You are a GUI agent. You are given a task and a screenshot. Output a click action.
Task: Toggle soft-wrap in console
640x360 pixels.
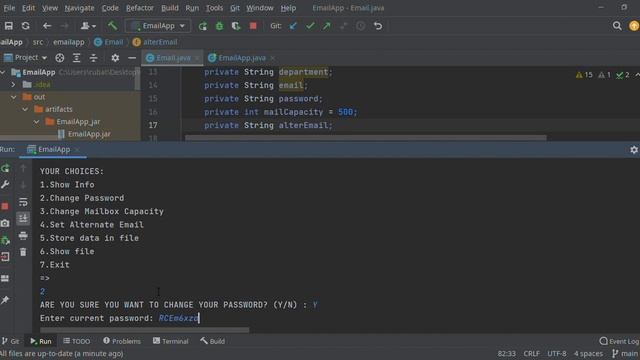pyautogui.click(x=23, y=202)
